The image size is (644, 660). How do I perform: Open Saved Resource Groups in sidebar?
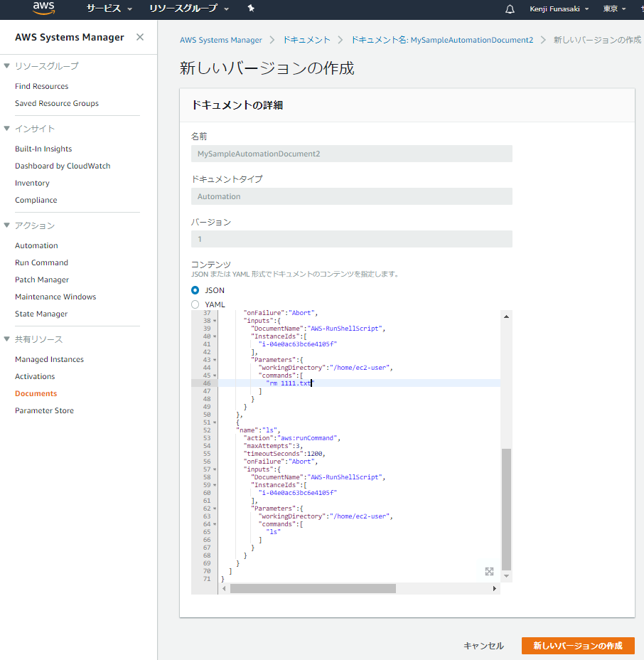click(x=57, y=103)
